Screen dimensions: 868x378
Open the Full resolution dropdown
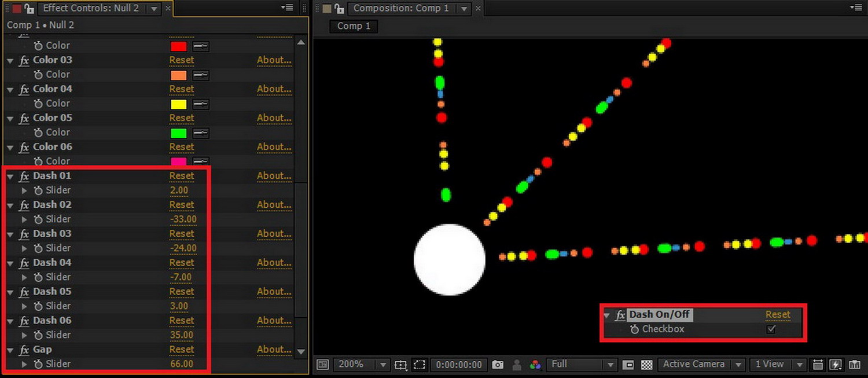582,365
